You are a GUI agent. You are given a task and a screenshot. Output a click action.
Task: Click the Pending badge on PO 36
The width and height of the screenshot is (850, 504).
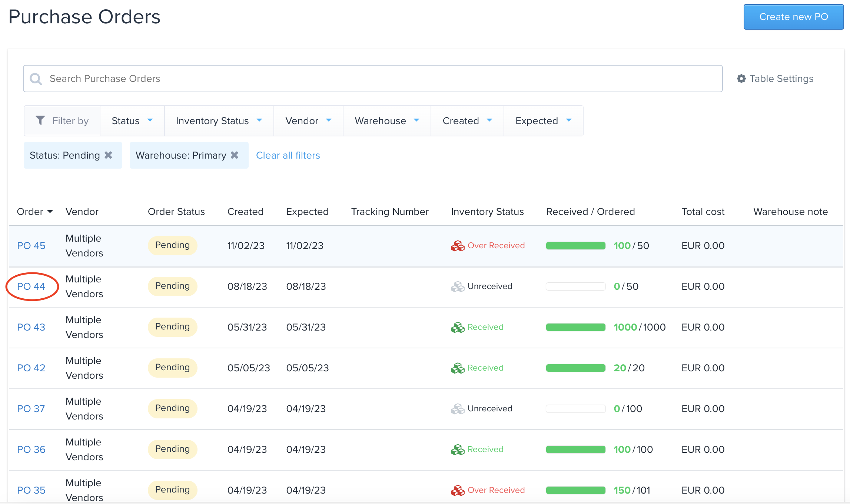172,449
